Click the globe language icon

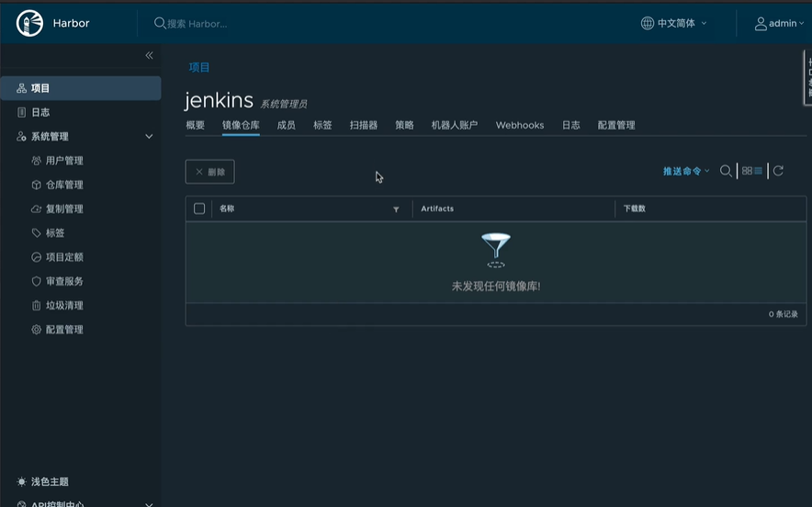(x=648, y=23)
